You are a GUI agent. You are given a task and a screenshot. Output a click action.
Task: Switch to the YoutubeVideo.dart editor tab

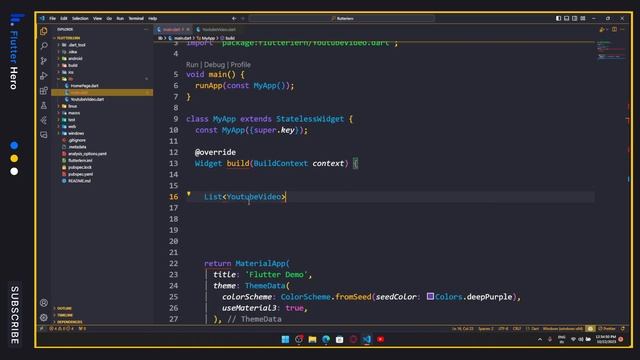(x=216, y=29)
